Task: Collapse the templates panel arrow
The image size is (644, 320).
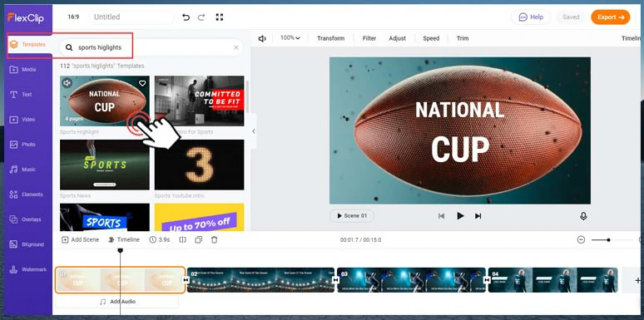Action: [x=254, y=131]
